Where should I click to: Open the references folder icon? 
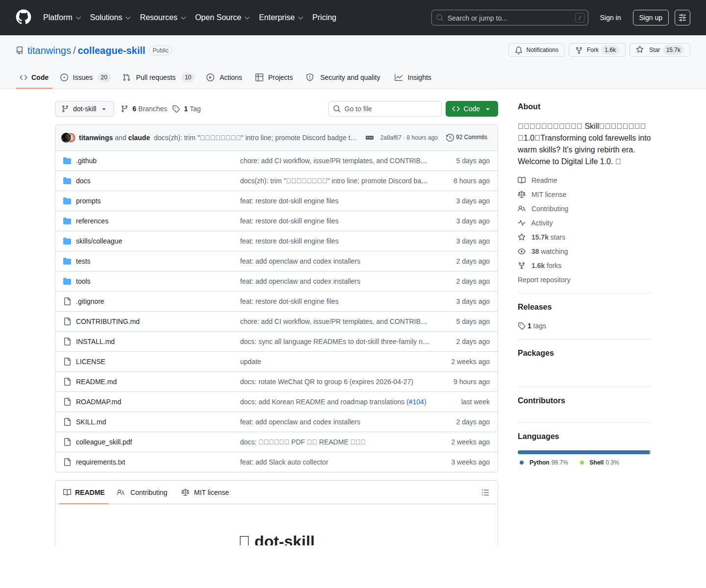pos(67,221)
